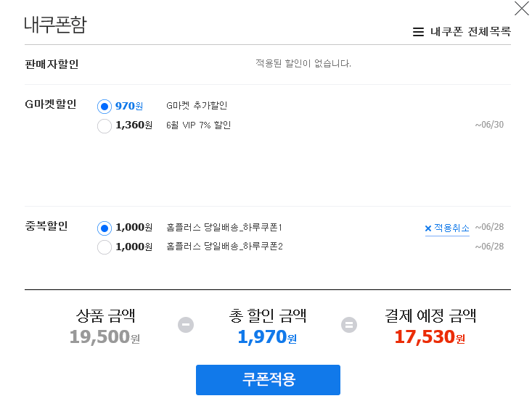Close the coupon box popup
This screenshot has width=532, height=409.
click(x=521, y=9)
